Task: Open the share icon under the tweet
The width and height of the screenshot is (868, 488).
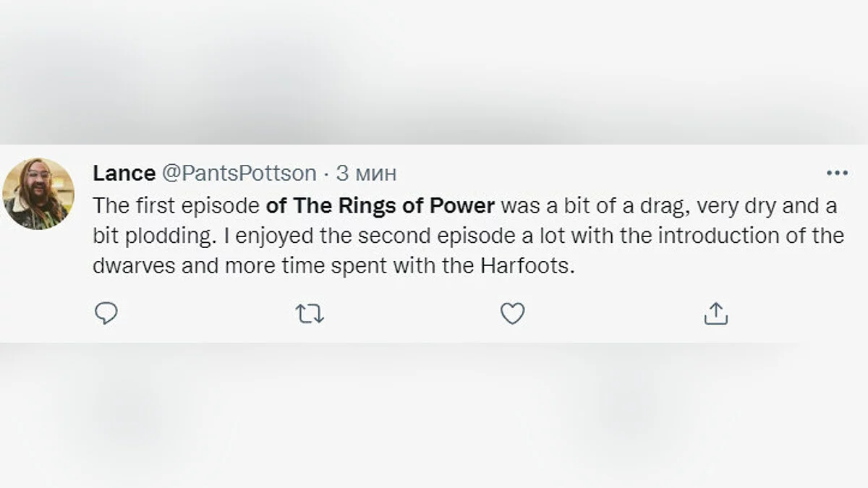Action: 715,313
